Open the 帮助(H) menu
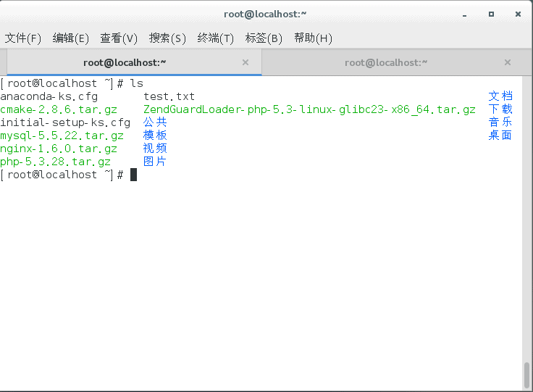 click(x=313, y=38)
